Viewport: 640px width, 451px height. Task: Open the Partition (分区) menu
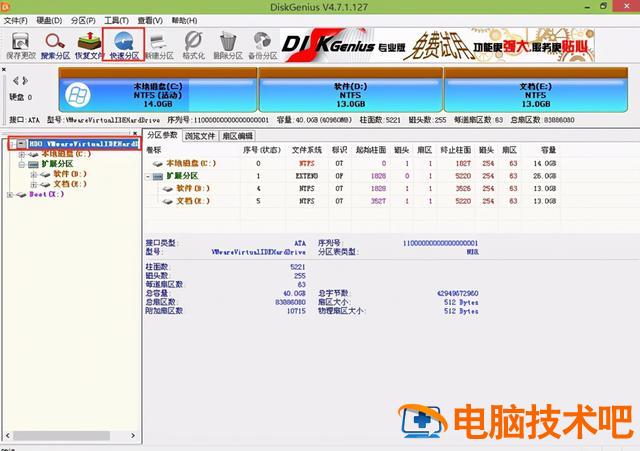(83, 20)
